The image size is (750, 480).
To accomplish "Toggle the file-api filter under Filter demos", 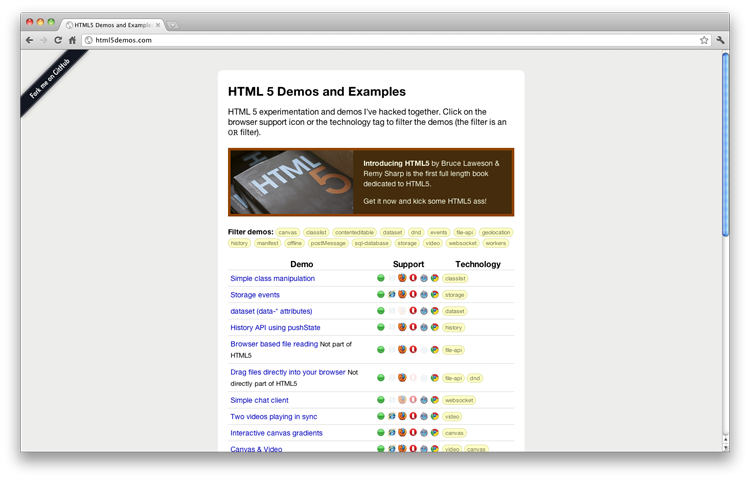I will point(464,232).
